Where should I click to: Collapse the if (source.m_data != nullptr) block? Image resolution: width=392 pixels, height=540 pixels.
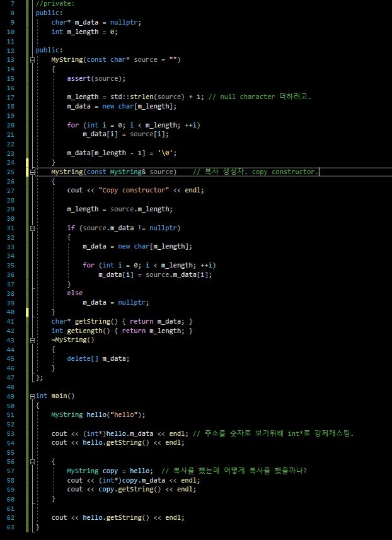click(32, 228)
